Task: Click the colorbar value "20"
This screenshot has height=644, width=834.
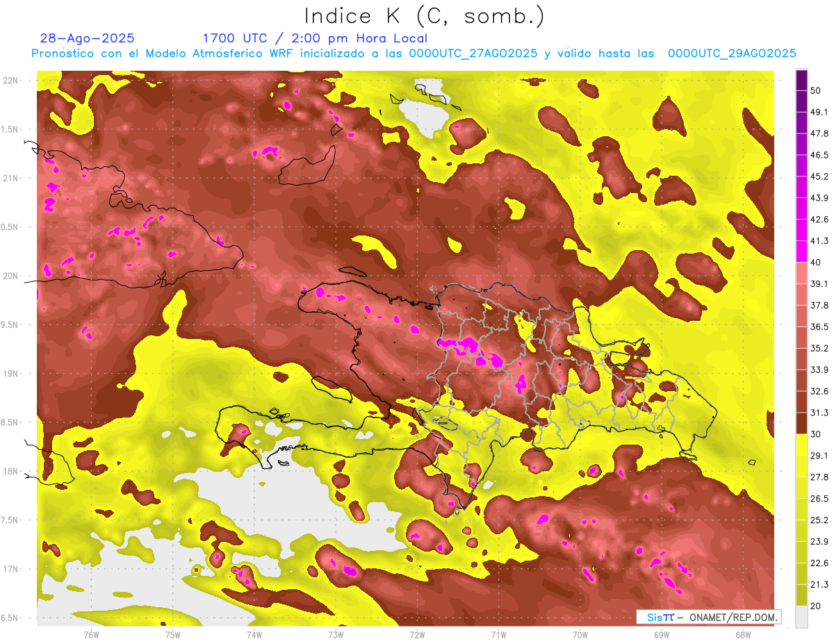Action: [x=817, y=606]
